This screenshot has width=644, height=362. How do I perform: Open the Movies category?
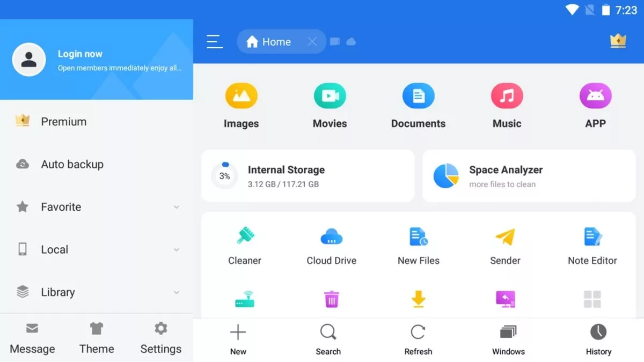coord(330,105)
